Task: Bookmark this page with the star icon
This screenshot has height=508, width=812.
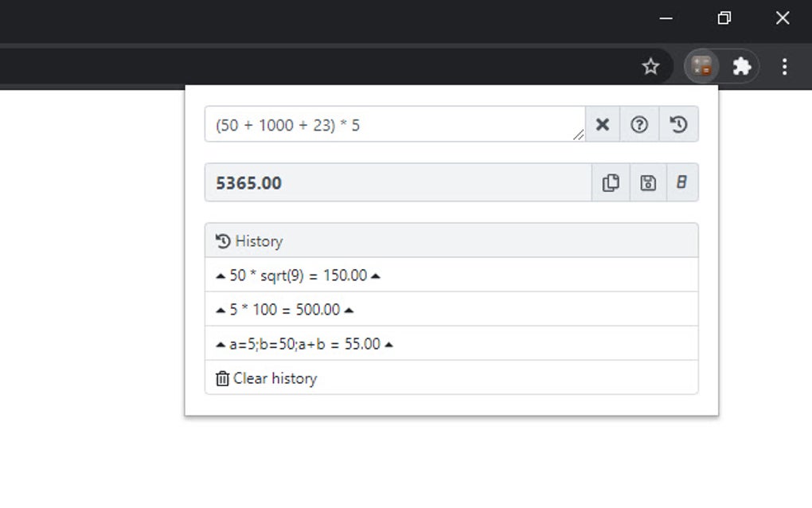Action: [650, 66]
